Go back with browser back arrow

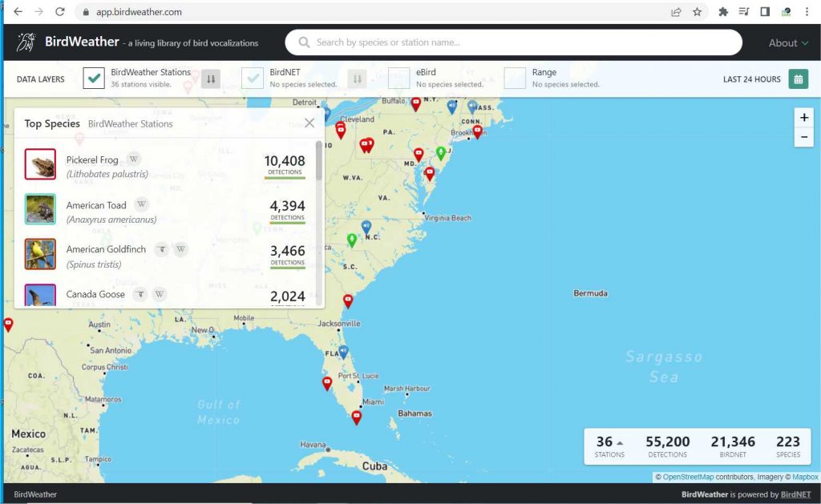pyautogui.click(x=18, y=11)
